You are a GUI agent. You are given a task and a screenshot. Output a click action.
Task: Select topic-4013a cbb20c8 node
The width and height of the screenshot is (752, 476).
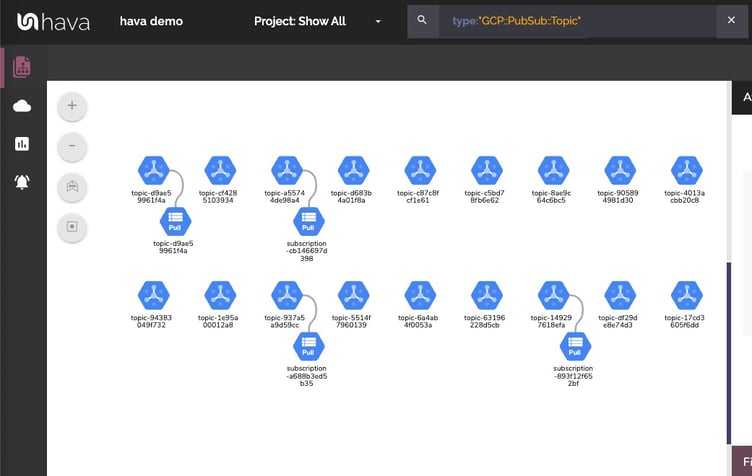click(687, 170)
